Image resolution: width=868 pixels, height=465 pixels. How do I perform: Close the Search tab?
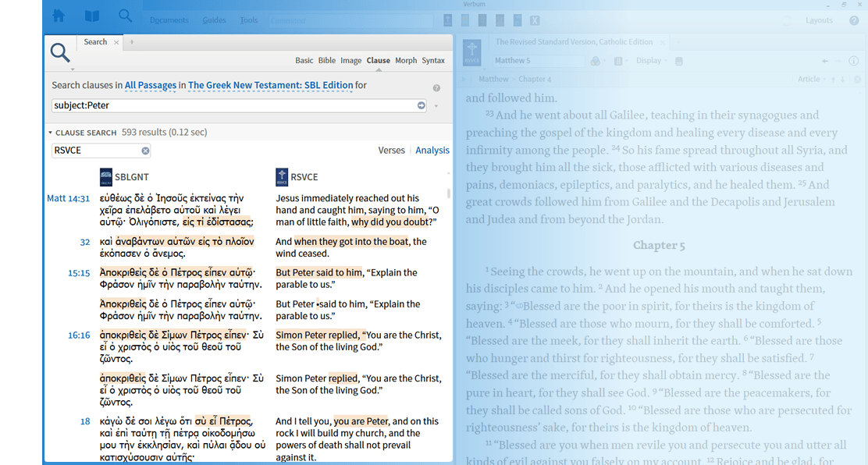116,42
